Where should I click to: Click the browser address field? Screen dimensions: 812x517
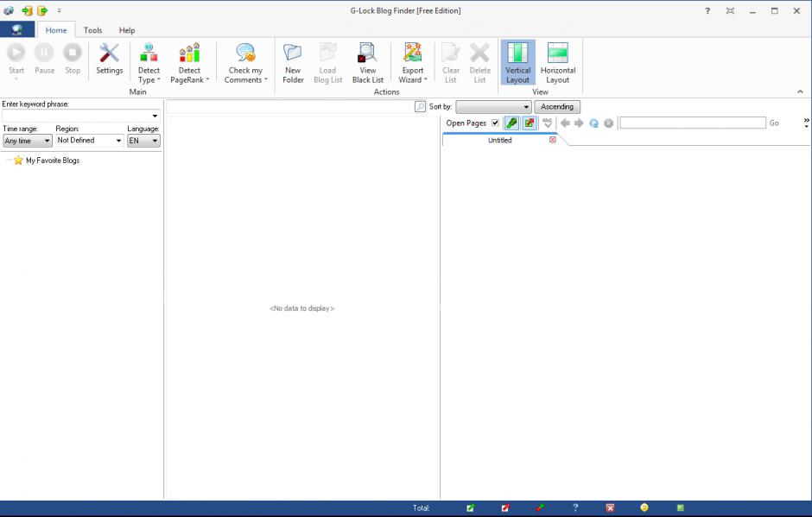click(693, 123)
